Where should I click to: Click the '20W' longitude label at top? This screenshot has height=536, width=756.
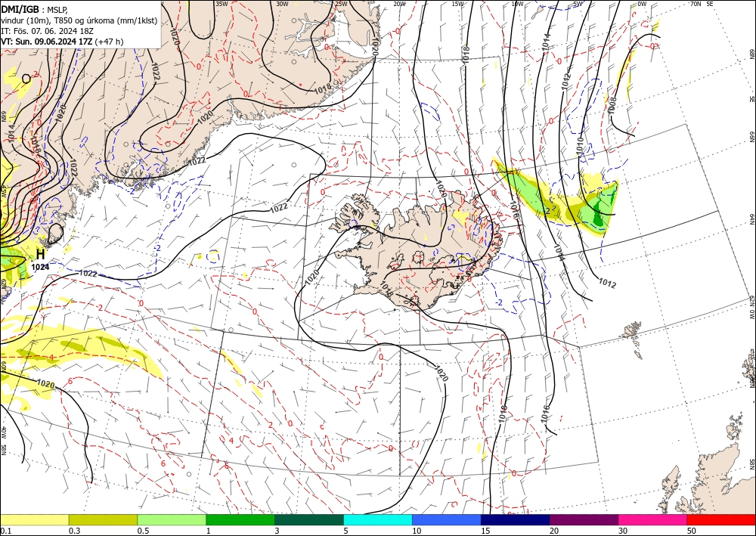tap(399, 4)
